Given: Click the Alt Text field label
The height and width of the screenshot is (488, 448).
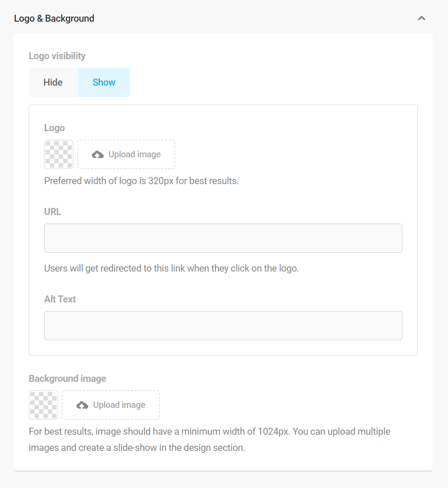Looking at the screenshot, I should [60, 299].
